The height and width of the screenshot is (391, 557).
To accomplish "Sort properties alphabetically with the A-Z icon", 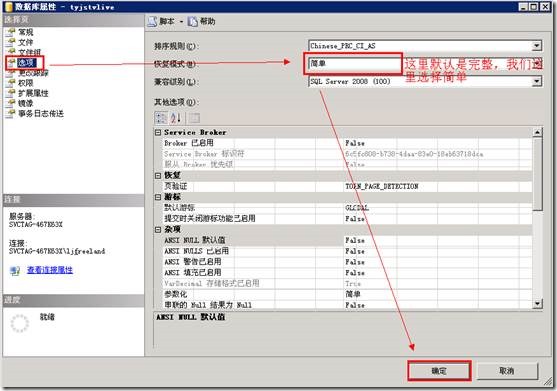I will 175,118.
